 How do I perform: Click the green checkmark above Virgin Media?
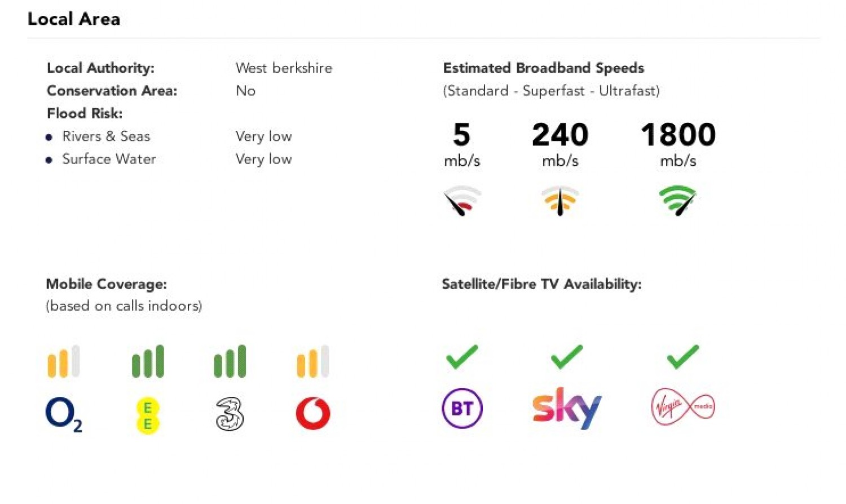pyautogui.click(x=682, y=357)
